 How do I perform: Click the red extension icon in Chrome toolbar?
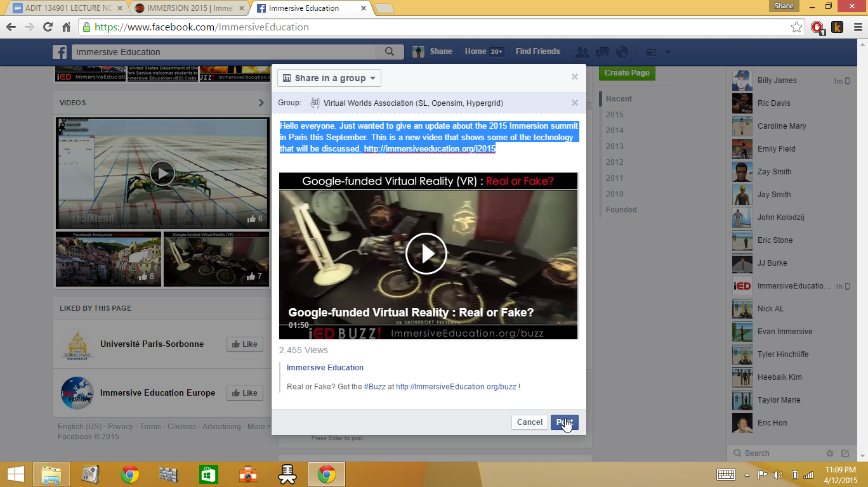pyautogui.click(x=818, y=27)
